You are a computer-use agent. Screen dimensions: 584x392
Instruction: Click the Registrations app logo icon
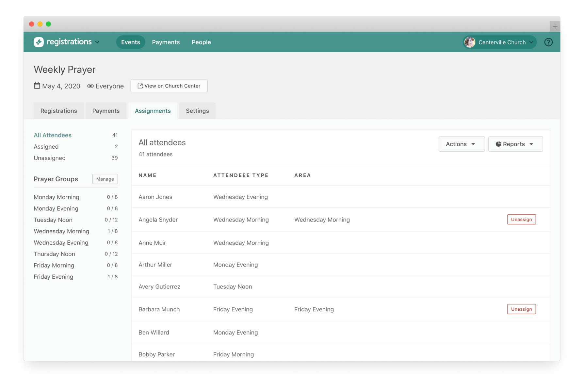pyautogui.click(x=39, y=42)
